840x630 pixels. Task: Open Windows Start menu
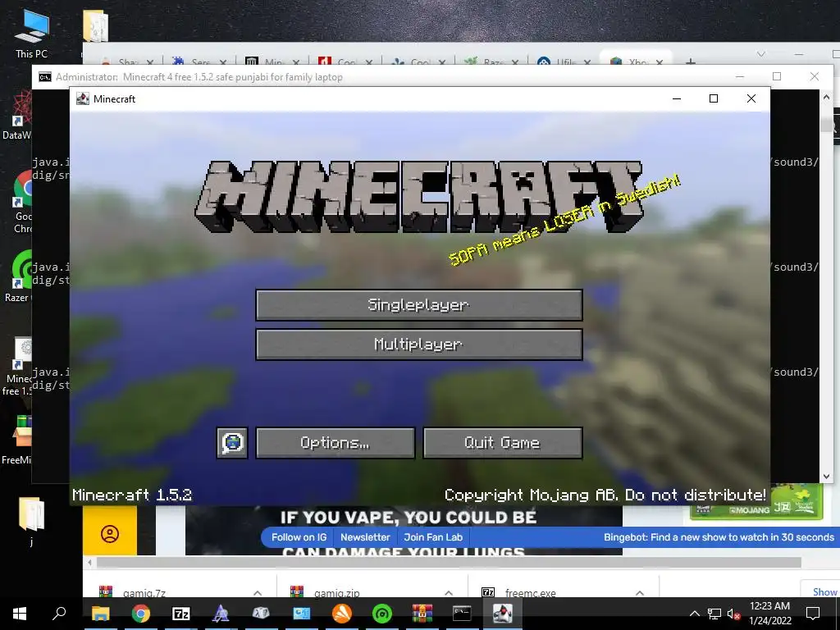[x=20, y=614]
